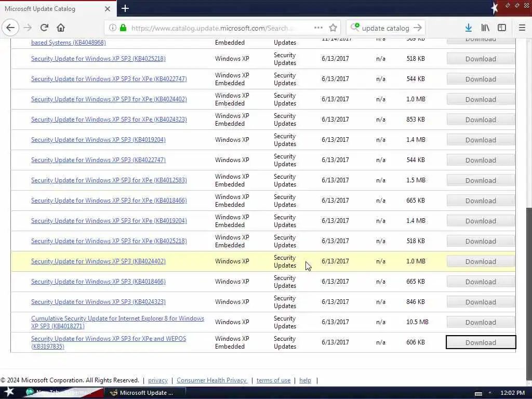The image size is (532, 399).
Task: Open the terms of use link
Action: (x=273, y=380)
